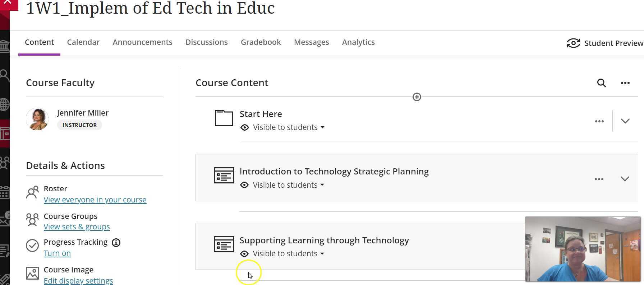Select the highlighted Courses sidebar icon
This screenshot has width=644, height=285.
(x=4, y=133)
